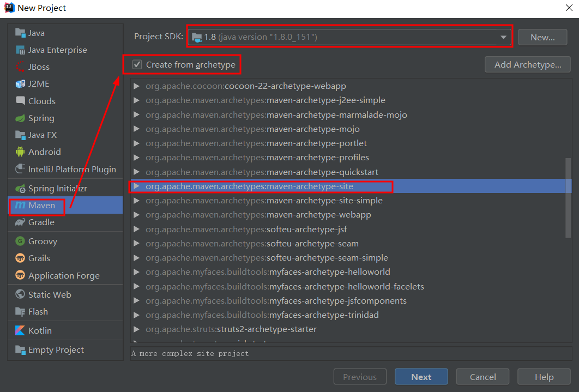Toggle the Create from archetype checkbox
Viewport: 579px width, 392px height.
pos(137,64)
